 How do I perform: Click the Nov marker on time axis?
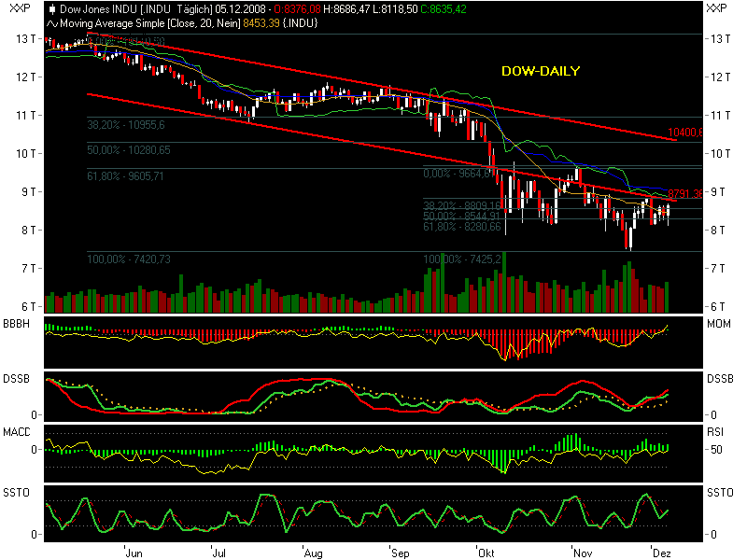point(583,553)
